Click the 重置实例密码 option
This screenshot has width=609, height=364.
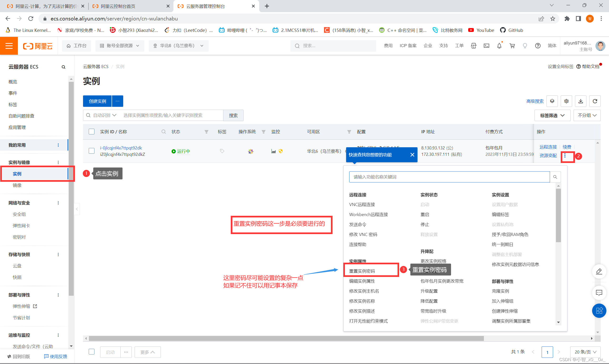pos(363,271)
